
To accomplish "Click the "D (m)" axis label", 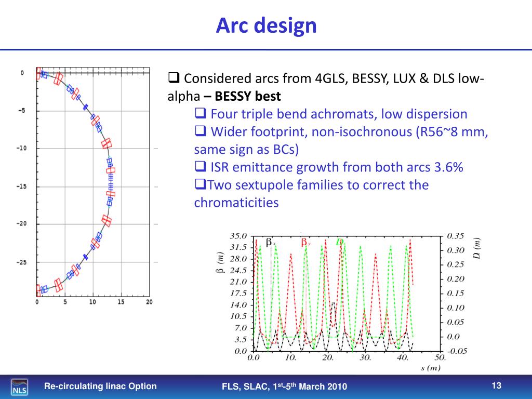I will [477, 249].
